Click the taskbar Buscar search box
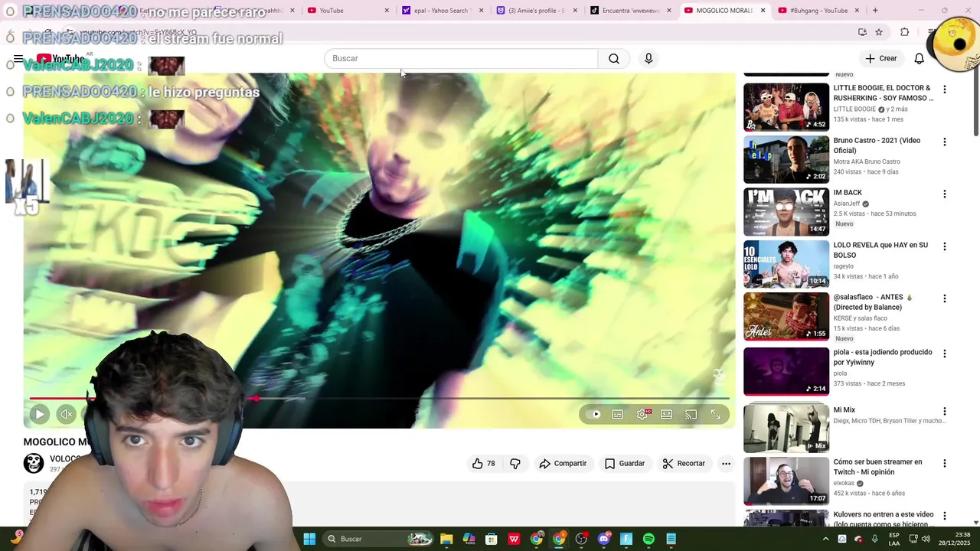The image size is (980, 551). 380,539
